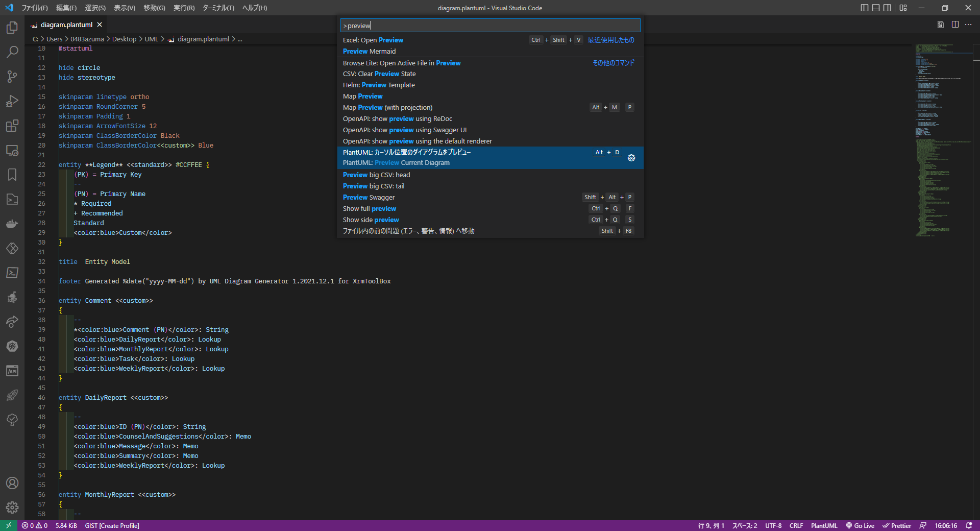This screenshot has height=531, width=980.
Task: Run Show side preview command
Action: point(490,220)
